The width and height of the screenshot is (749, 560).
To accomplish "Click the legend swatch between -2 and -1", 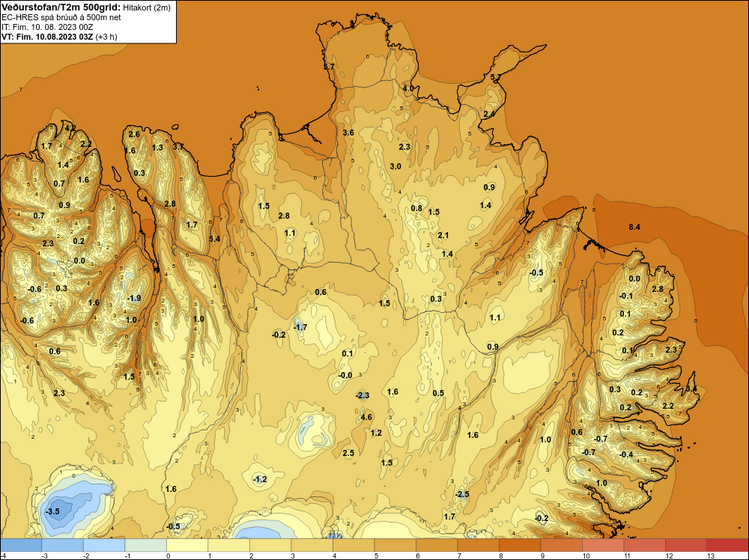I will 104,545.
